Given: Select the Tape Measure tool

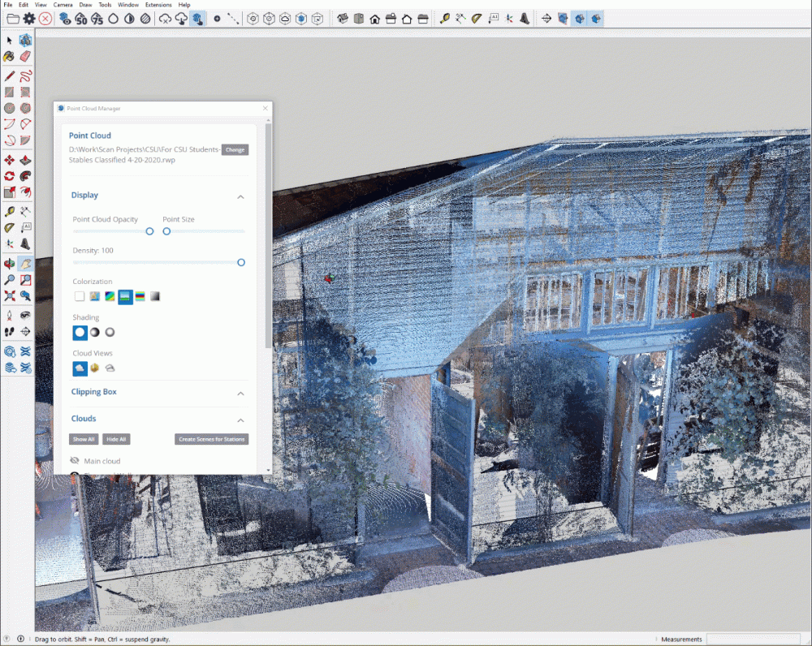Looking at the screenshot, I should click(10, 212).
